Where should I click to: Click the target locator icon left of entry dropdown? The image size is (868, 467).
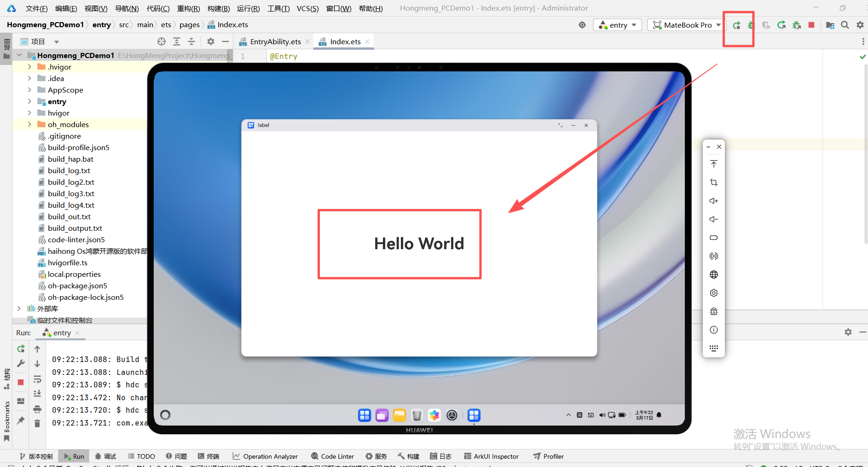582,25
